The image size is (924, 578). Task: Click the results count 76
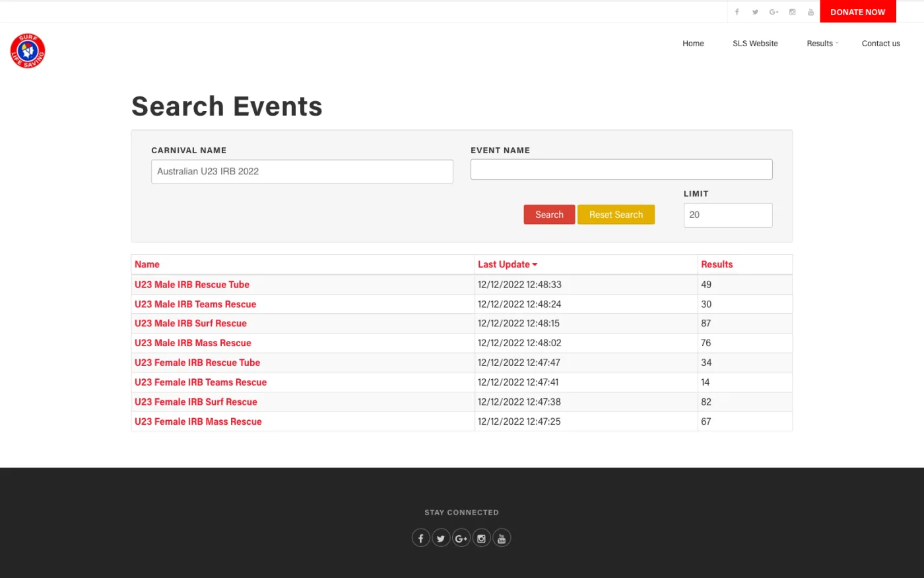coord(706,343)
